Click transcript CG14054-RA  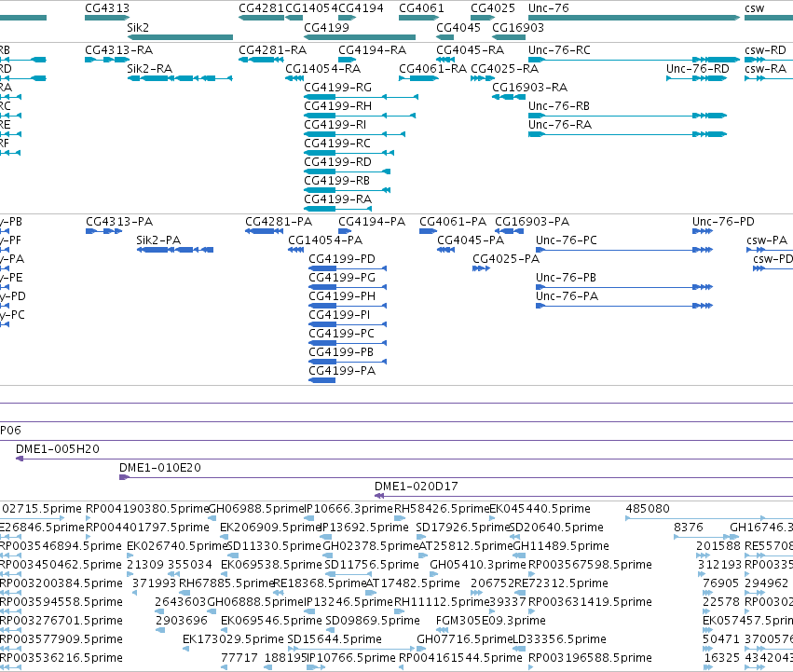pos(323,69)
